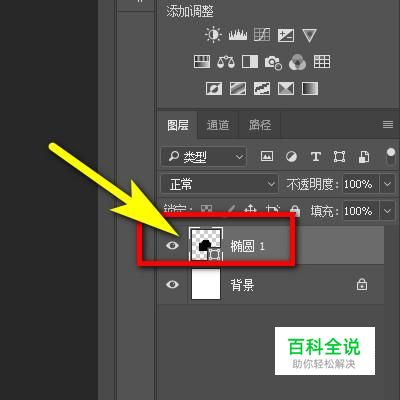The width and height of the screenshot is (400, 400).
Task: Click the 添加调整 heading
Action: point(190,11)
